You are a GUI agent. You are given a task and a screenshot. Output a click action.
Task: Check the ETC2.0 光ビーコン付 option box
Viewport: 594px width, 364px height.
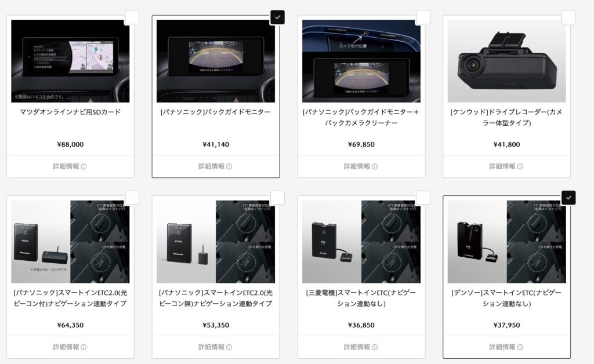tap(132, 198)
